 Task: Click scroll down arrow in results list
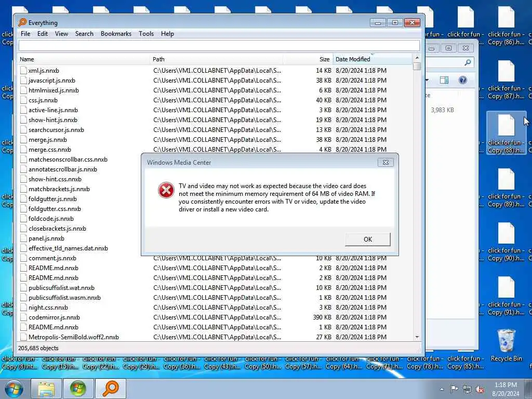coord(417,337)
